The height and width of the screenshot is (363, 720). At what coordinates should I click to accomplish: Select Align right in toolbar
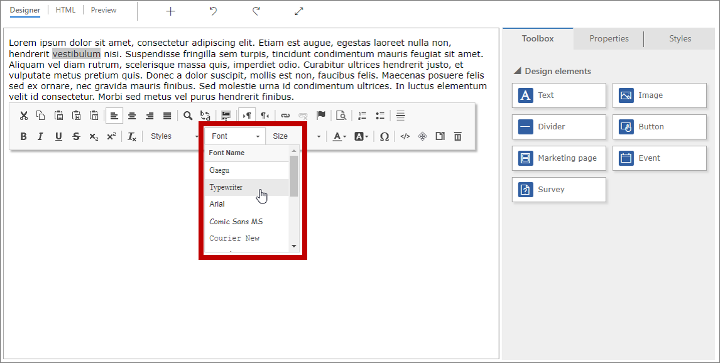point(149,116)
